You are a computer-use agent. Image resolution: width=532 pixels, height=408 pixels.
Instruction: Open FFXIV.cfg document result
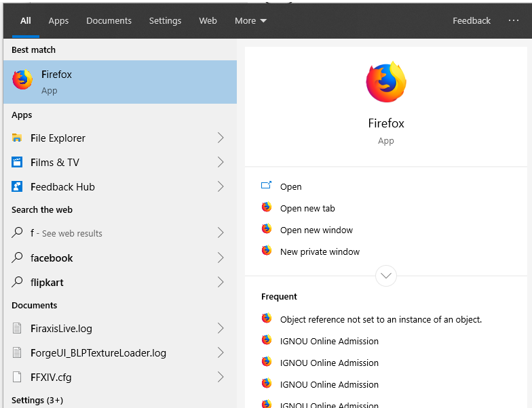click(x=119, y=377)
